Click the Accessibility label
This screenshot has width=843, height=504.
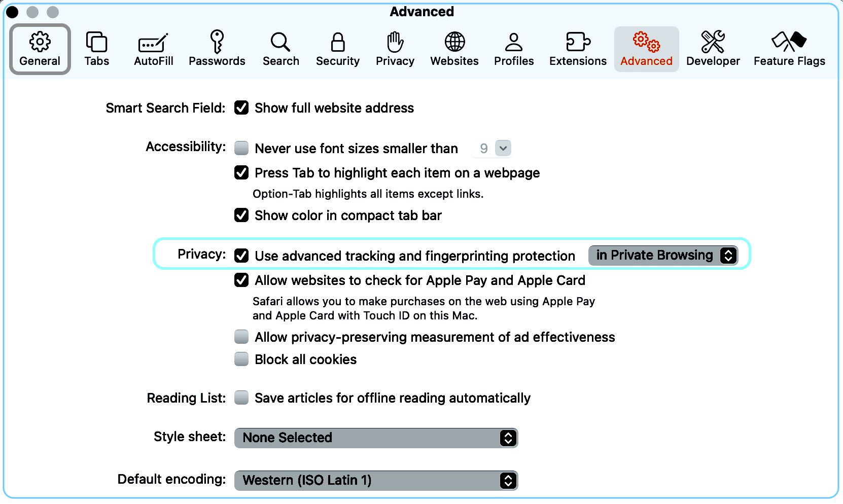[x=186, y=147]
